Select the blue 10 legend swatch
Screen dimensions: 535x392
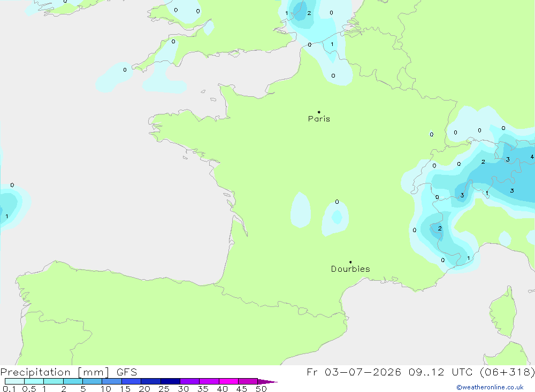pyautogui.click(x=112, y=381)
